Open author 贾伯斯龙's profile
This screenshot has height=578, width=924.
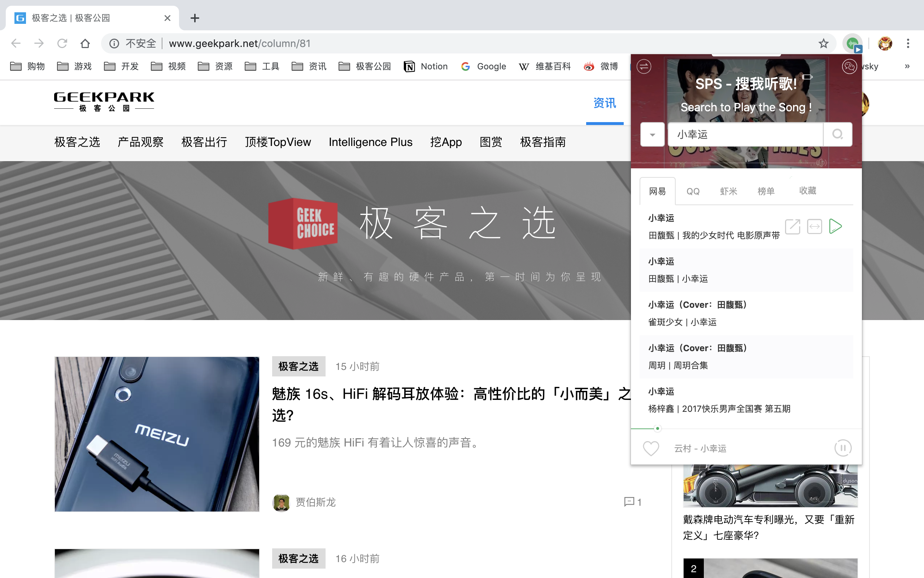click(315, 502)
